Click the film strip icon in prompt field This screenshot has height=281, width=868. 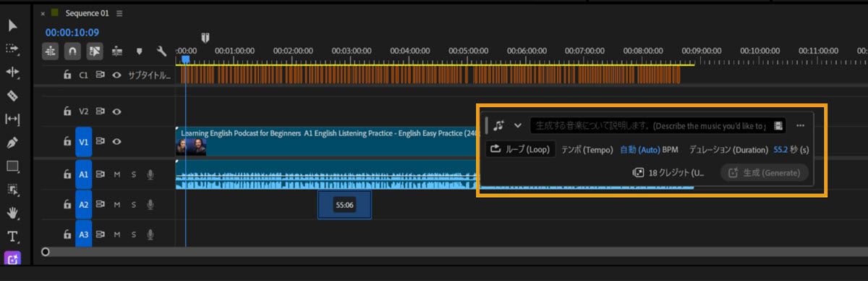pos(778,126)
